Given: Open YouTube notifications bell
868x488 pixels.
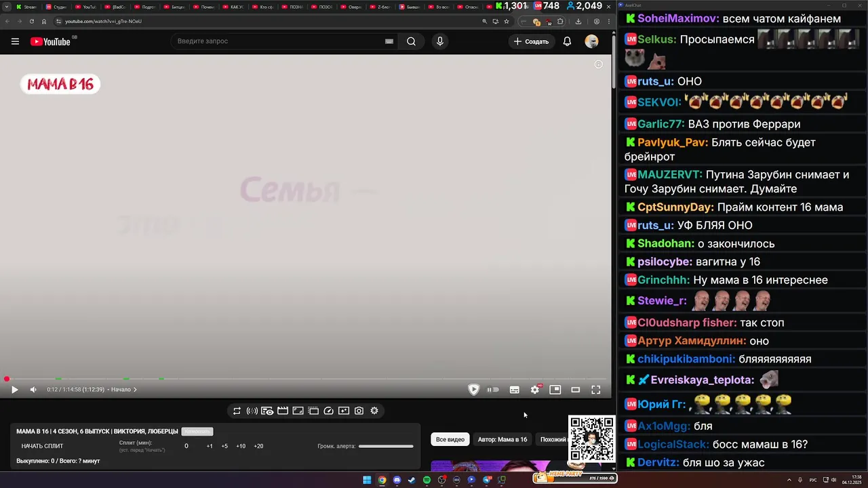Looking at the screenshot, I should pos(567,41).
